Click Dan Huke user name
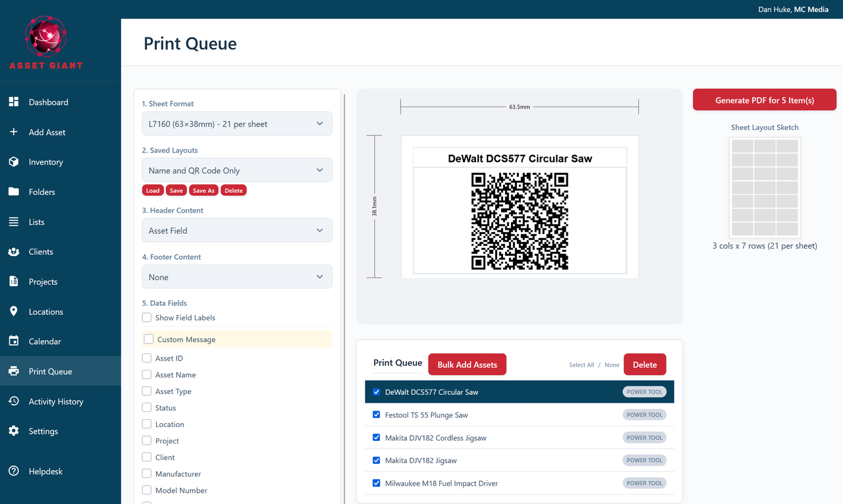Screen dimensions: 843x504 774,9
